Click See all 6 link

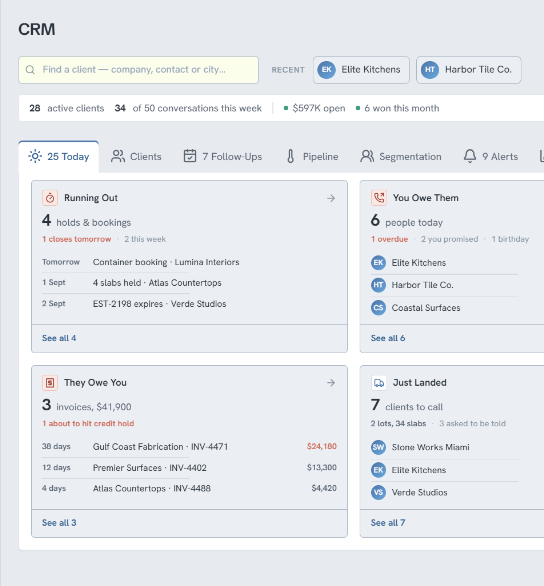388,338
